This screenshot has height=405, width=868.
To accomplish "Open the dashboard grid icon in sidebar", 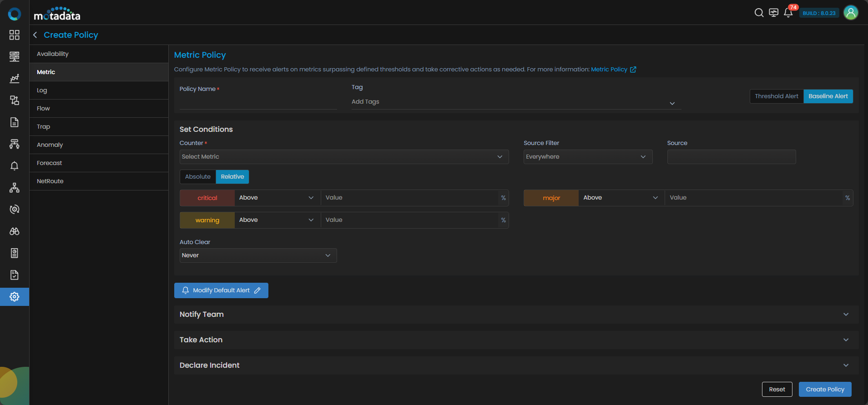I will [15, 35].
